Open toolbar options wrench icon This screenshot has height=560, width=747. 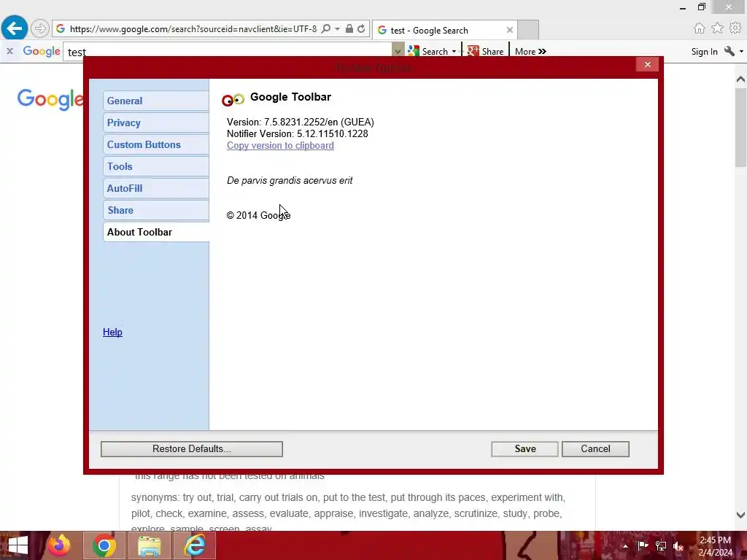click(x=729, y=51)
